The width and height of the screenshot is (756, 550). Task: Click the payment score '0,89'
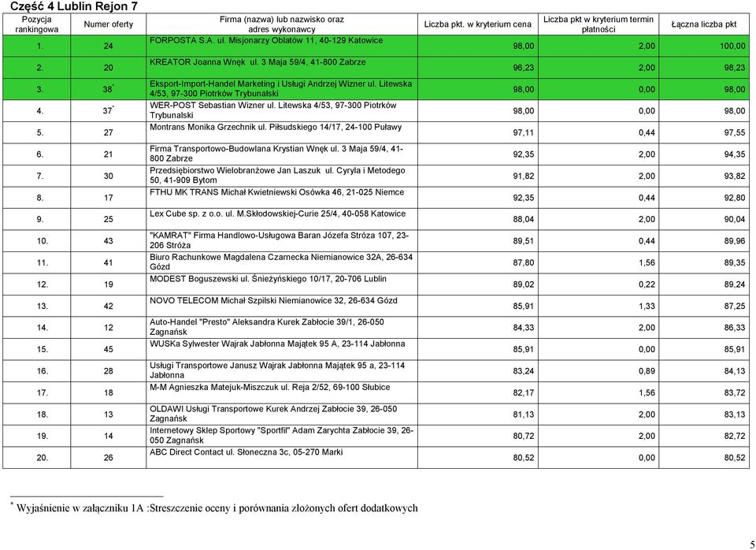tap(647, 370)
